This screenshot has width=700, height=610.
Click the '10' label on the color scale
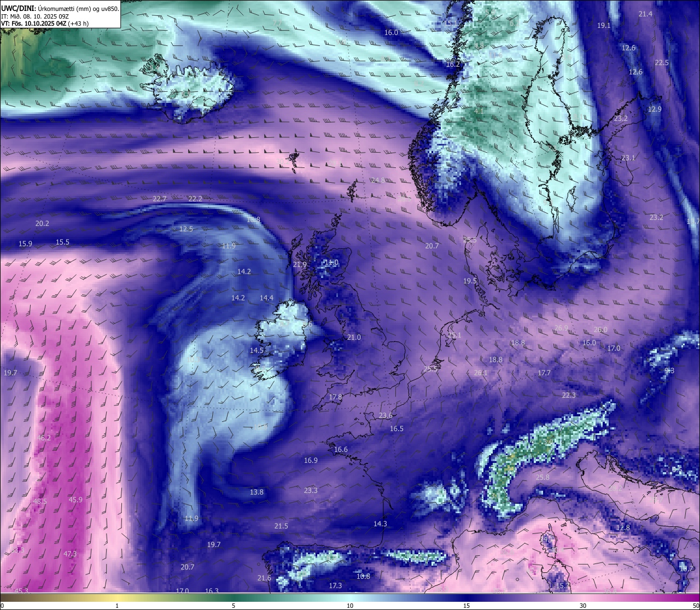tap(350, 606)
